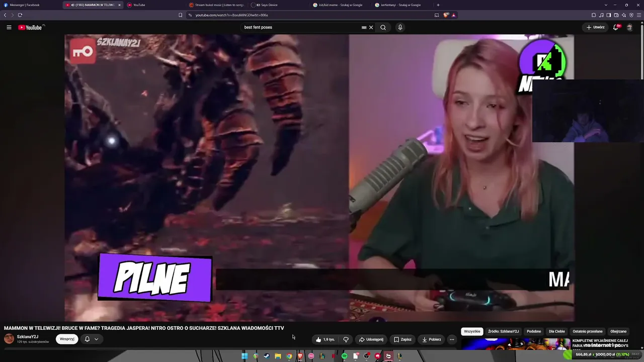Image resolution: width=644 pixels, height=362 pixels.
Task: Bookmark this page in the address bar
Action: click(180, 15)
